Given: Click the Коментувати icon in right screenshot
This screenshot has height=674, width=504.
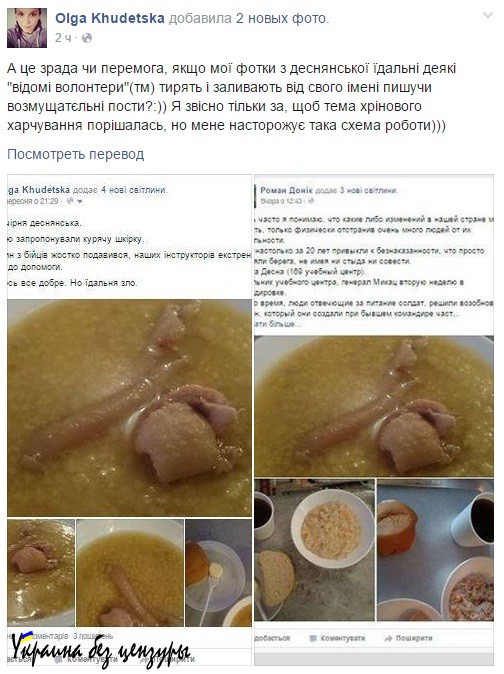Looking at the screenshot, I should click(314, 638).
